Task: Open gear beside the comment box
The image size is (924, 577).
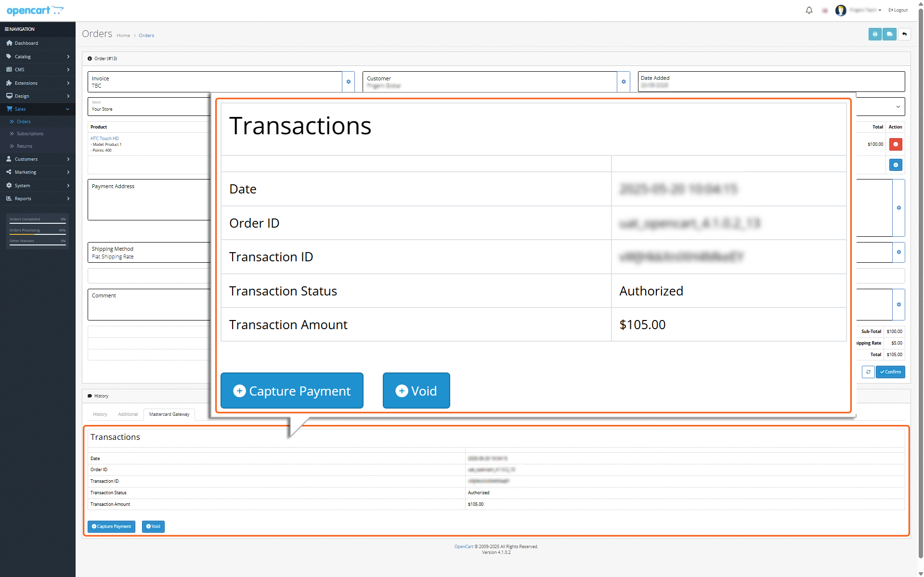Action: click(898, 305)
